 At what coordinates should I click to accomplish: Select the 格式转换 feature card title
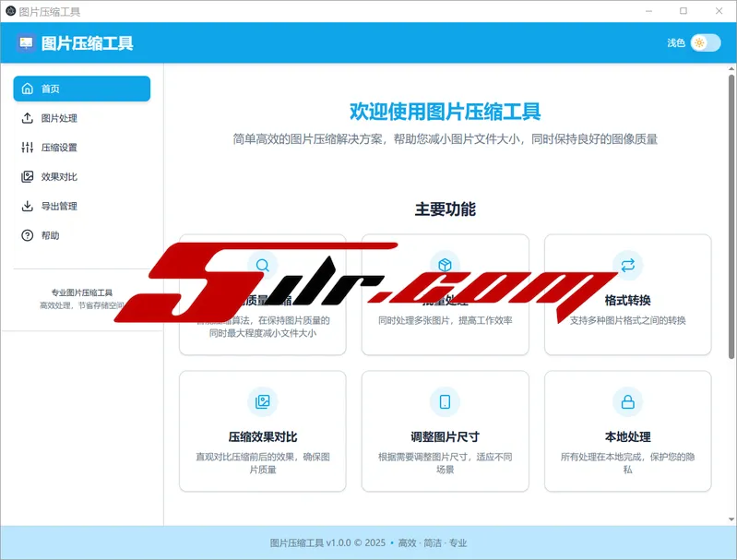[627, 301]
